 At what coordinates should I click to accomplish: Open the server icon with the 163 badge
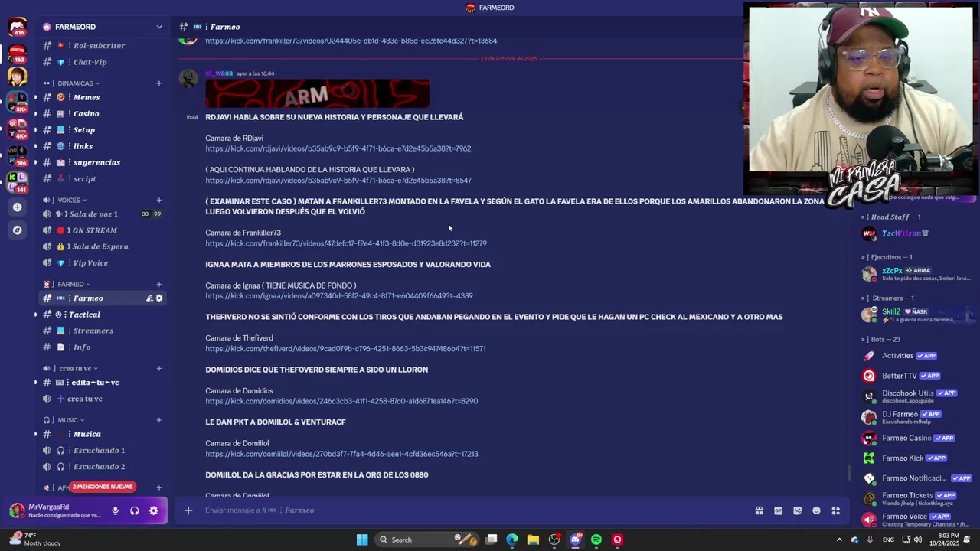point(17,53)
